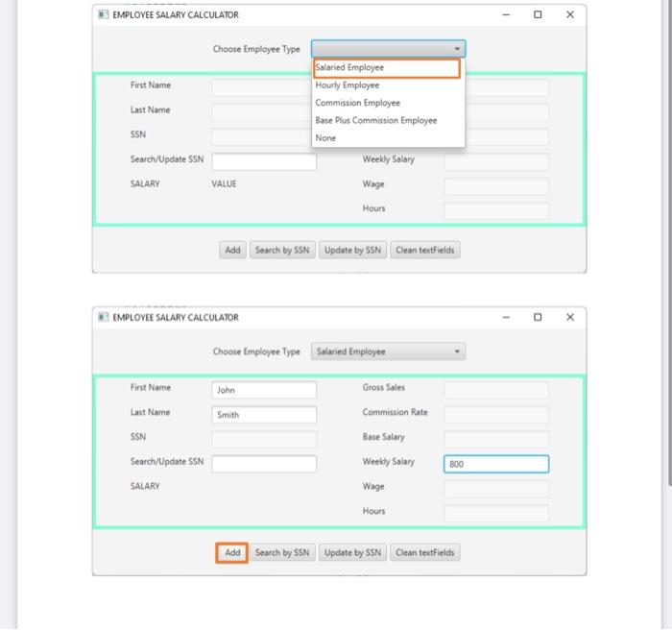Screen dimensions: 672x630
Task: Close the bottom Employee Salary Calculator window
Action: coord(570,317)
